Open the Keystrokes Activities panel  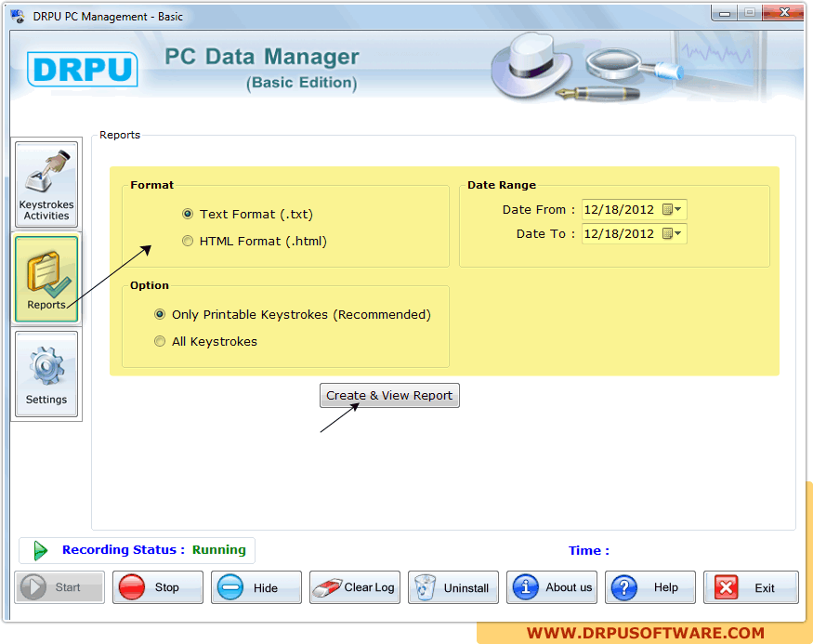46,185
